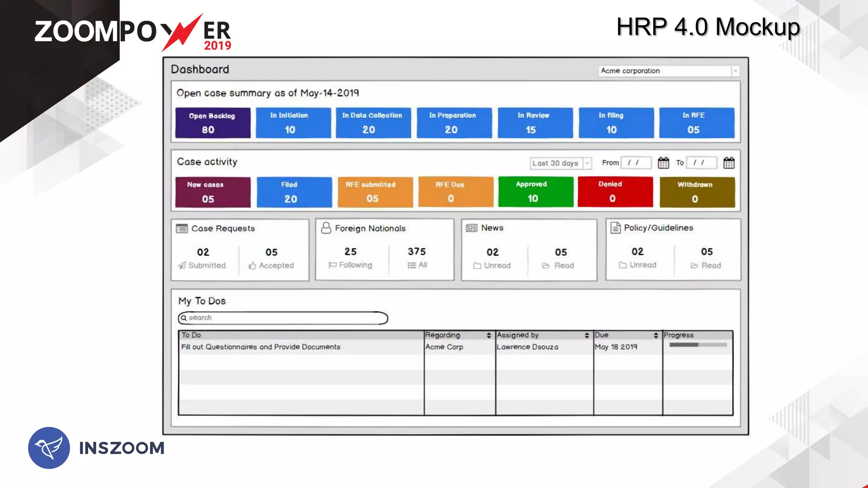
Task: Click the Case Requests list icon
Action: pyautogui.click(x=182, y=229)
